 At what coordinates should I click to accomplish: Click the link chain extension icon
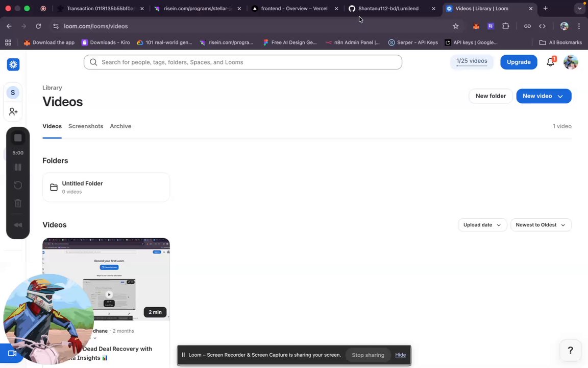[x=527, y=26]
